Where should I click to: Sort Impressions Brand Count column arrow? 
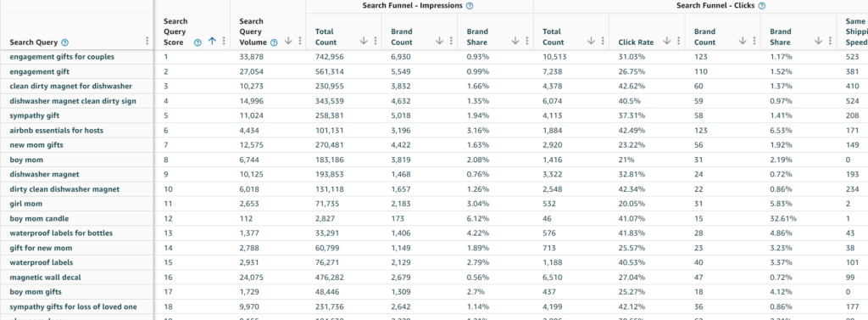(x=440, y=41)
